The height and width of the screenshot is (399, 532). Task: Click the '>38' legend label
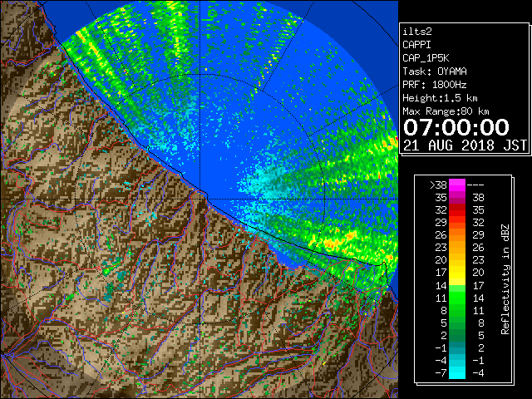pyautogui.click(x=438, y=185)
